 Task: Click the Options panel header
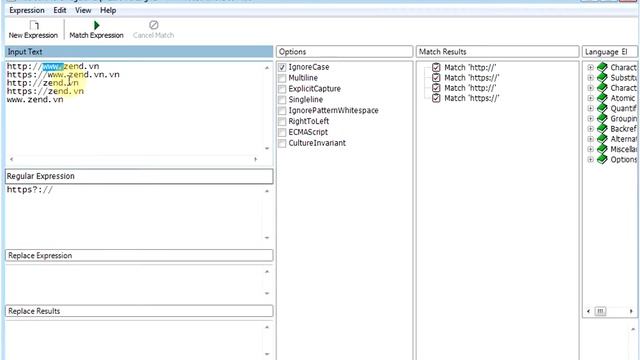point(344,52)
